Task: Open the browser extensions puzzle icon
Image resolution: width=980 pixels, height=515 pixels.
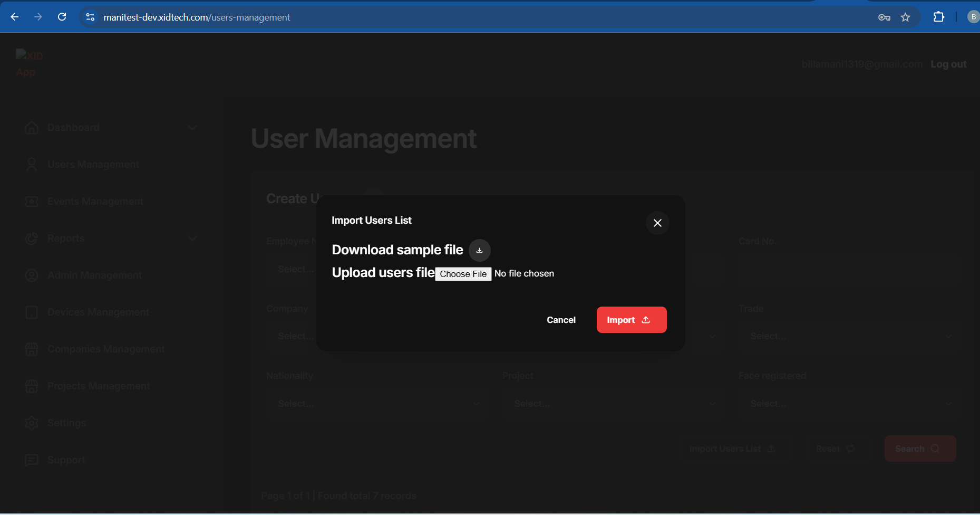Action: pyautogui.click(x=938, y=17)
